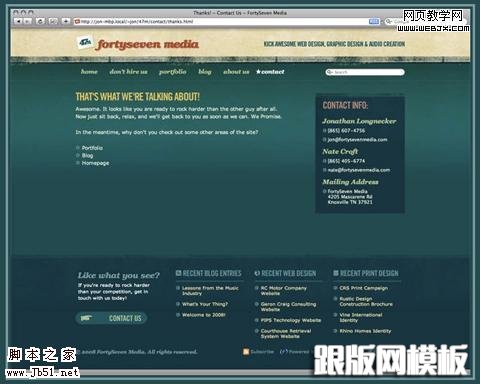Click the Like what you see? heading

click(x=119, y=276)
